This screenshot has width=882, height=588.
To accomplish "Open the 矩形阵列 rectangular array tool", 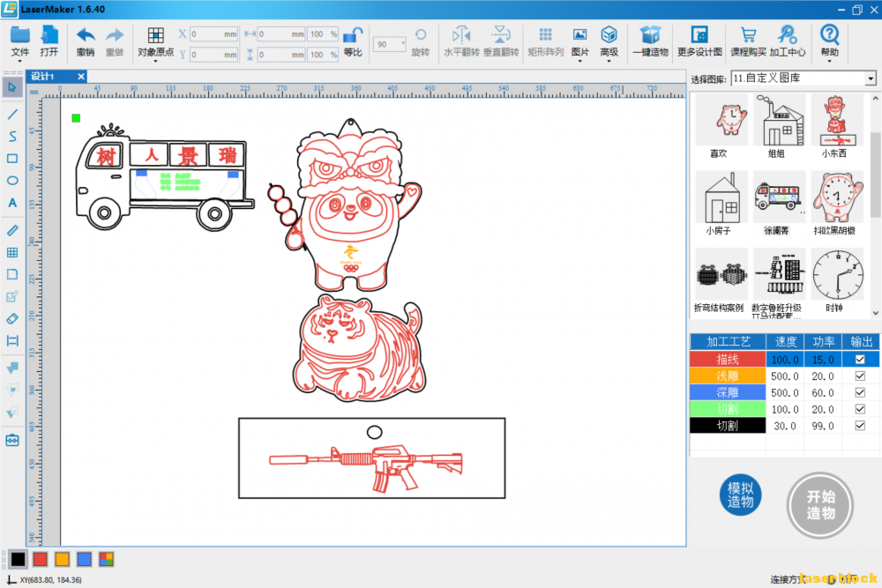I will 545,41.
